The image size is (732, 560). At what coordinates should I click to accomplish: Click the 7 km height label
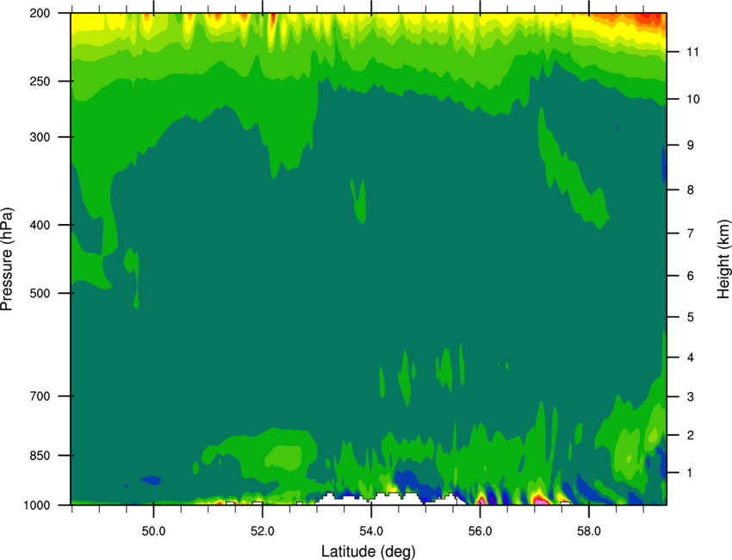point(690,233)
